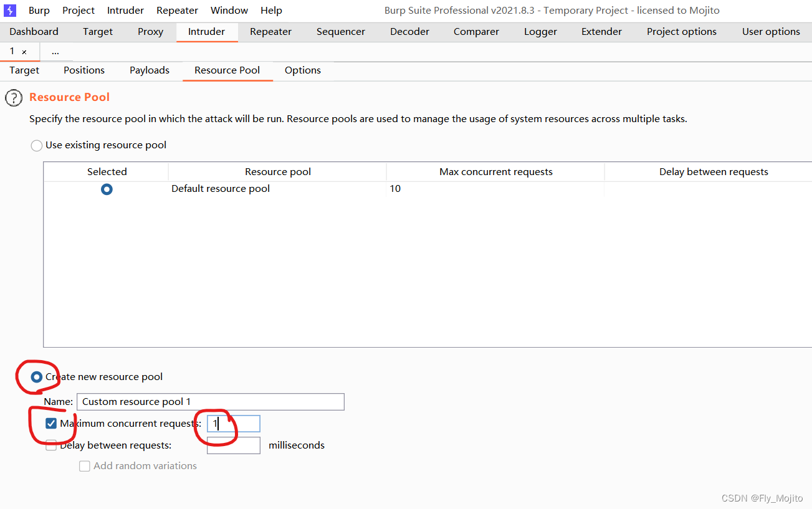
Task: Close attack tab 1 with its x
Action: coord(24,52)
